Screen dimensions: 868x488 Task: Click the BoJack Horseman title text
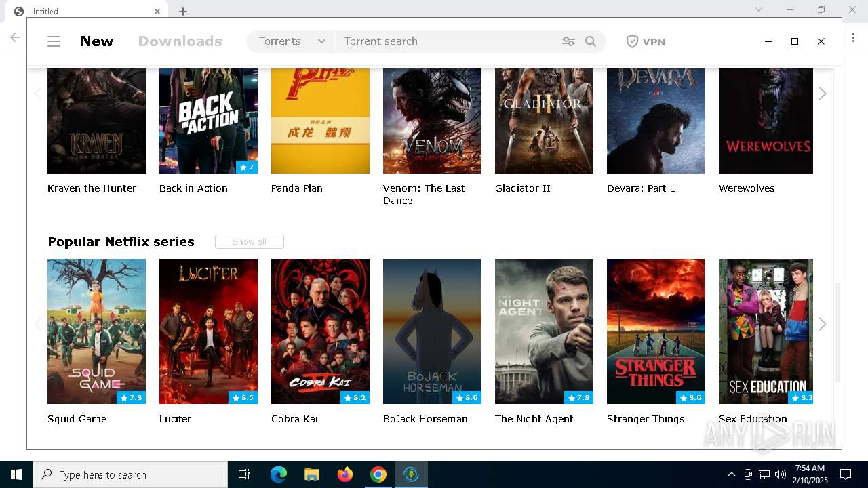click(x=425, y=419)
